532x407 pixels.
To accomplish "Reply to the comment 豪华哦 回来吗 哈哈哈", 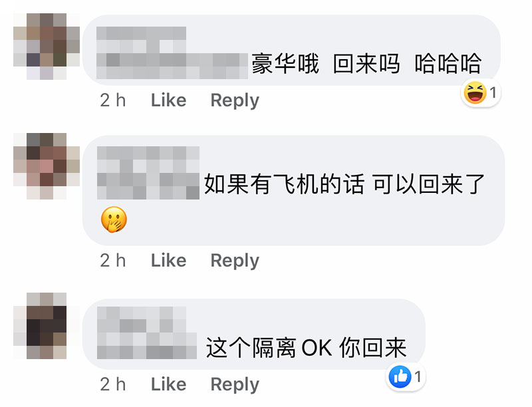I will pos(235,100).
